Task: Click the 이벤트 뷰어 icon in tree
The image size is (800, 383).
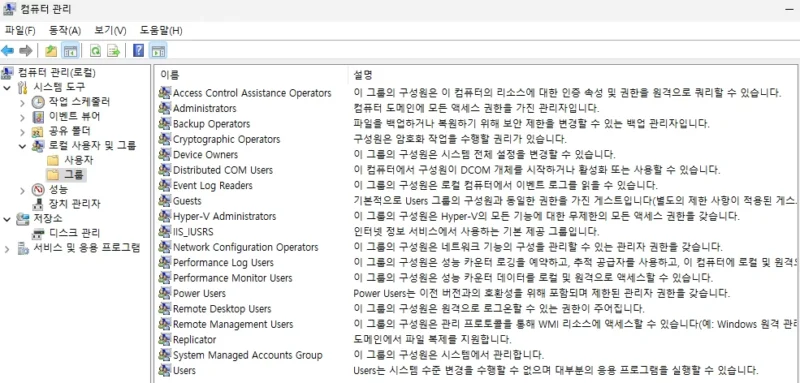Action: (x=39, y=117)
